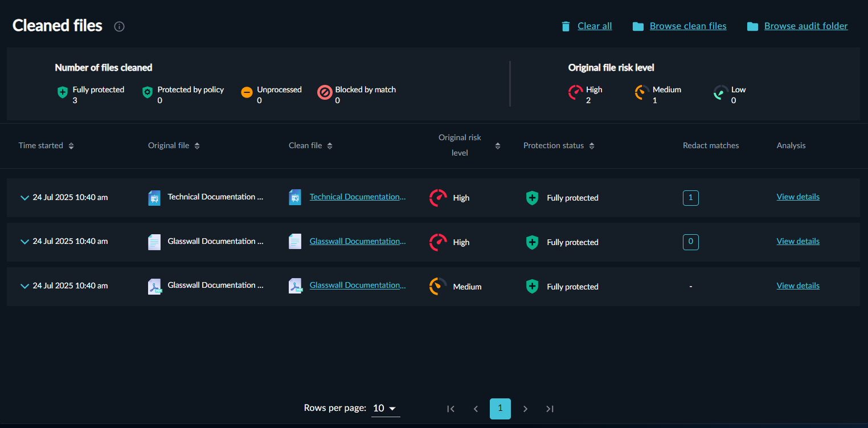View details for the Medium risk file
Viewport: 868px width, 428px height.
(x=797, y=286)
